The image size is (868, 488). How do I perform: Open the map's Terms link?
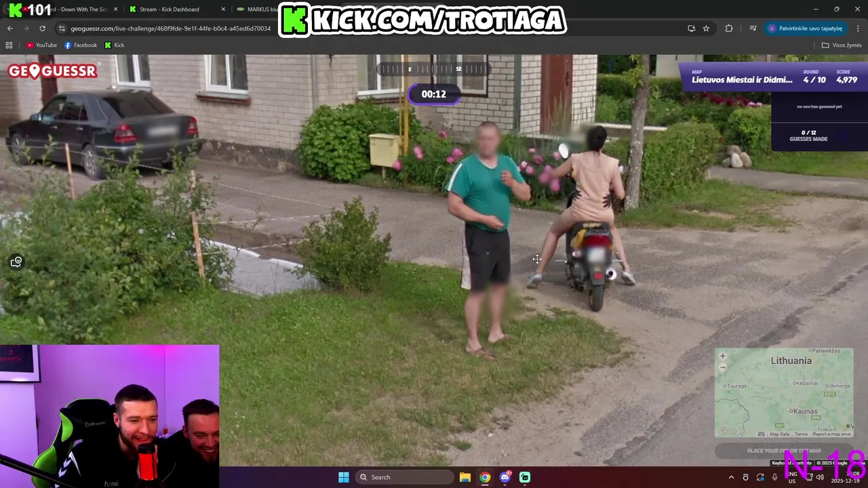coord(801,434)
